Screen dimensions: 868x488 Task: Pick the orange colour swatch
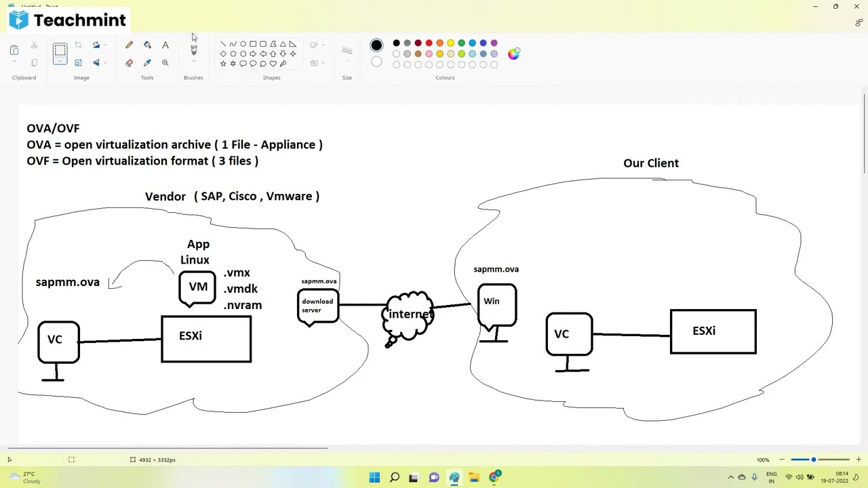click(x=439, y=43)
